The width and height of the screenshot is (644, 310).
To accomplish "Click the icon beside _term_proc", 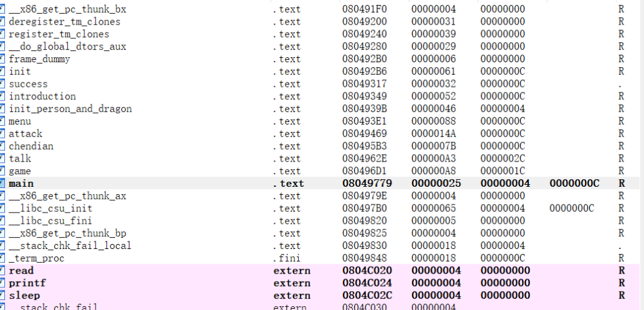I will pos(3,258).
